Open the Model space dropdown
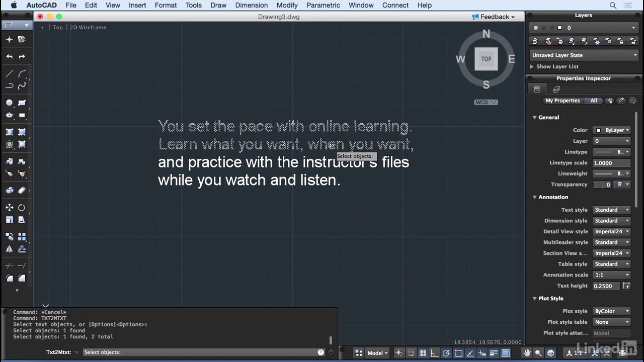Image resolution: width=644 pixels, height=362 pixels. [377, 353]
